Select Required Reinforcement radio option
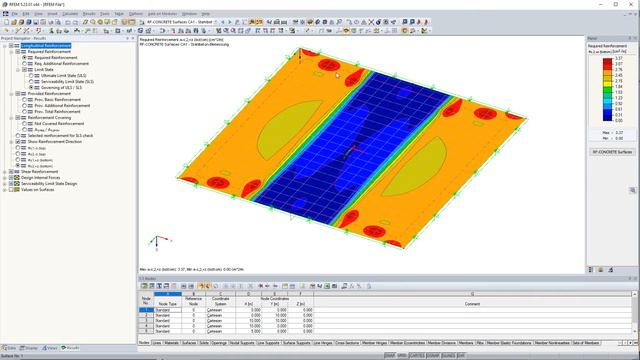The image size is (640, 360). tap(24, 58)
